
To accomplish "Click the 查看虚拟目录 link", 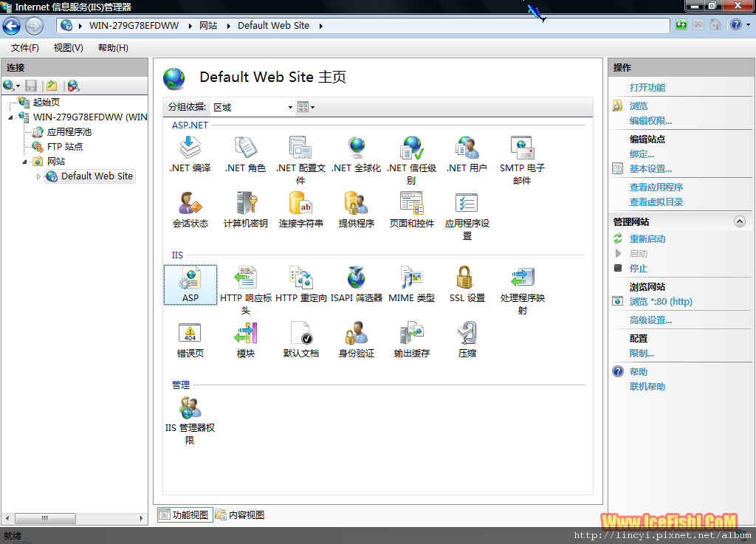I will coord(656,202).
